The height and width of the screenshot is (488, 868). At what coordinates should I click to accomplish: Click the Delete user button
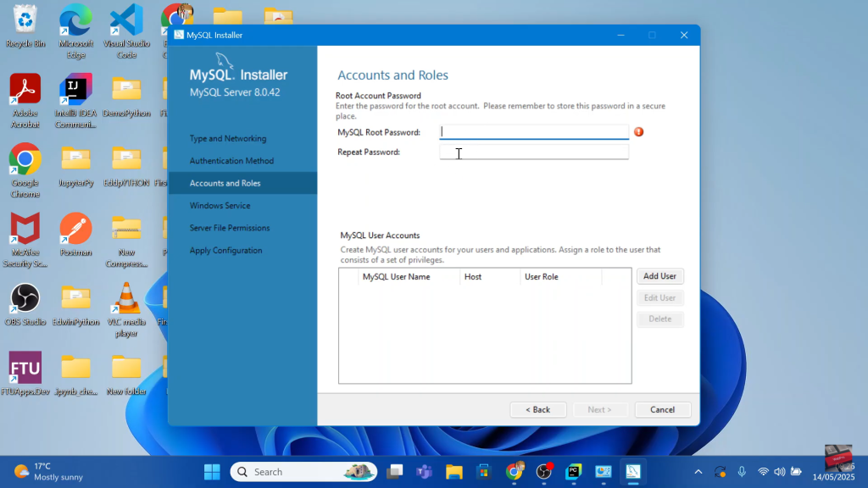(x=659, y=319)
